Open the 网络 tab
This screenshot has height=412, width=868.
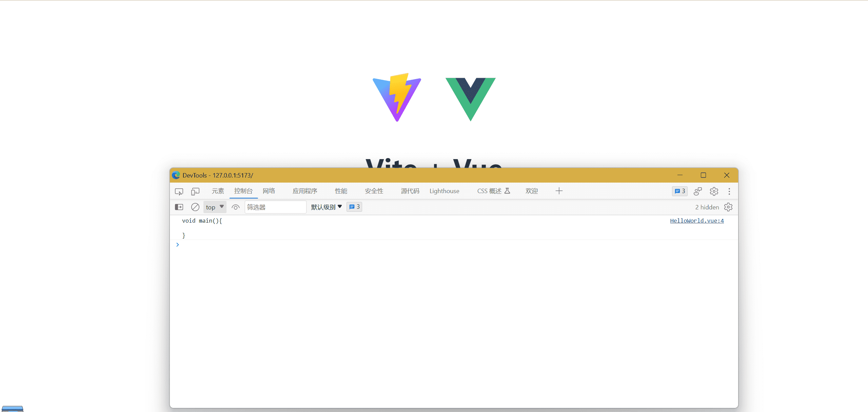point(269,191)
